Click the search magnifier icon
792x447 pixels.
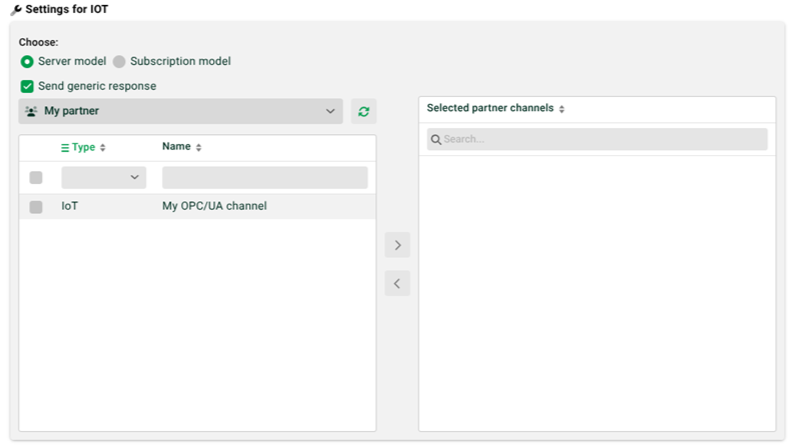coord(436,139)
